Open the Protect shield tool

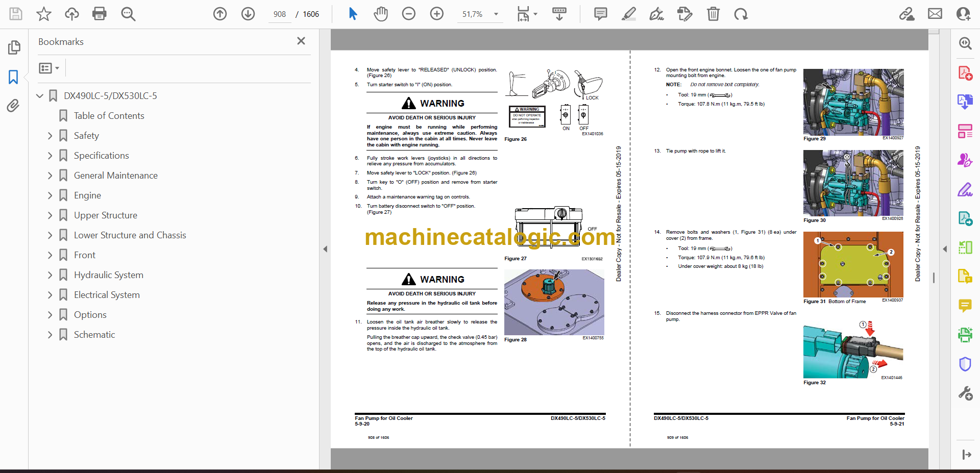pyautogui.click(x=965, y=364)
